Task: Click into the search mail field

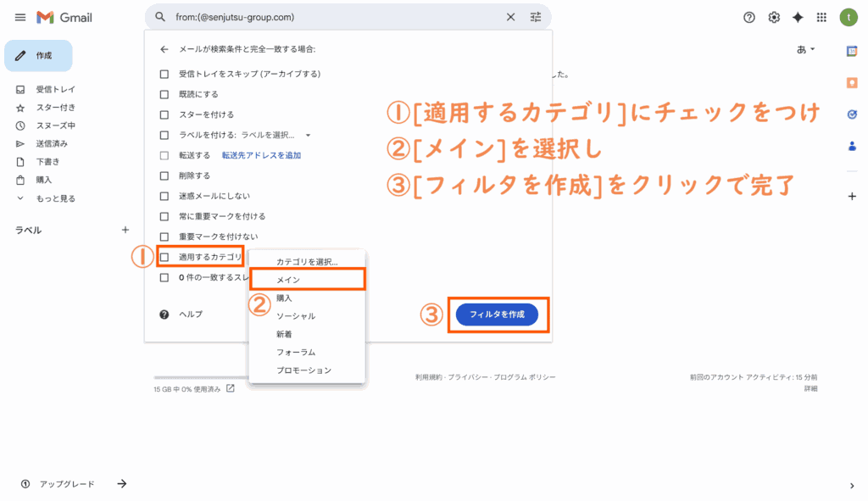Action: [x=331, y=17]
